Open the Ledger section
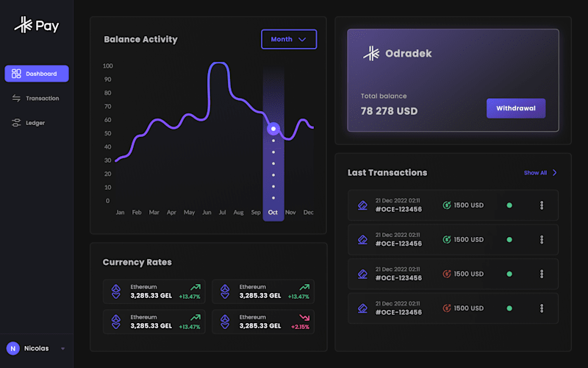Image resolution: width=588 pixels, height=368 pixels. pos(37,123)
